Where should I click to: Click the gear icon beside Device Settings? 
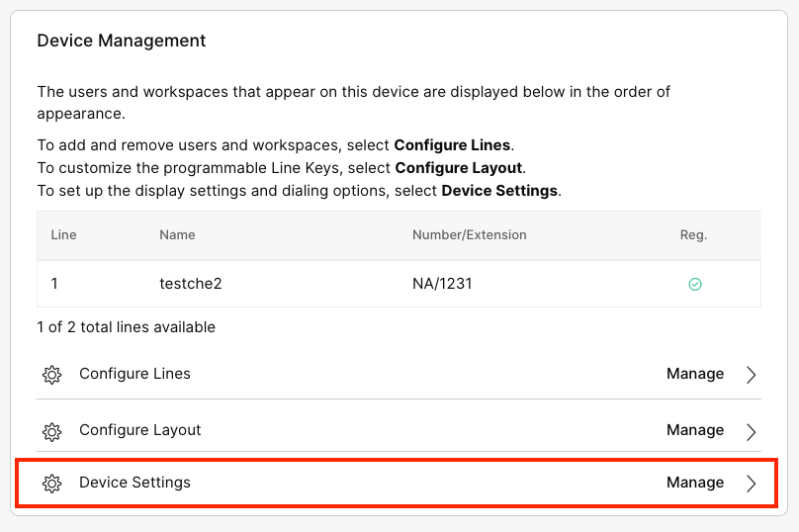point(52,484)
